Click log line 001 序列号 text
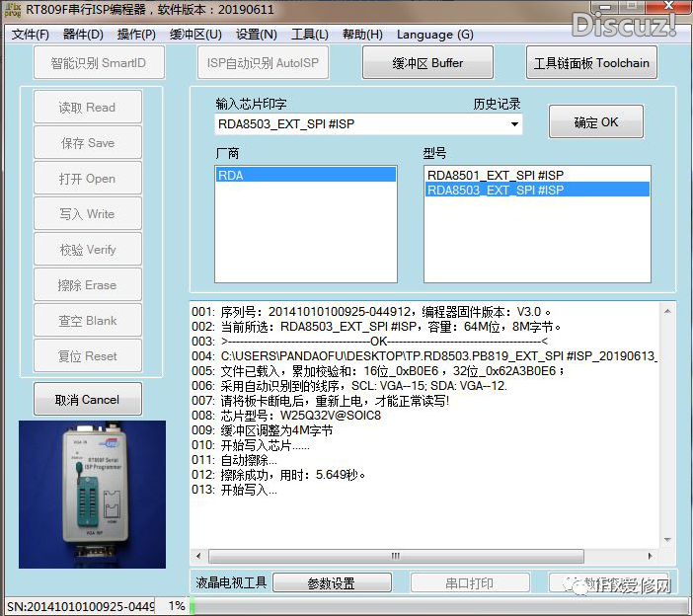The width and height of the screenshot is (693, 616). click(371, 312)
